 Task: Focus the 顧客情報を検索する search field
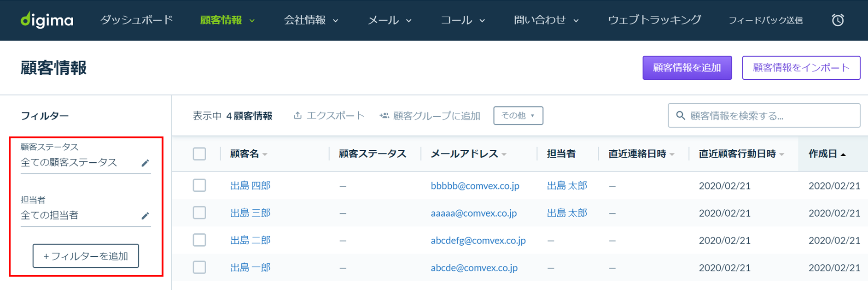click(764, 115)
